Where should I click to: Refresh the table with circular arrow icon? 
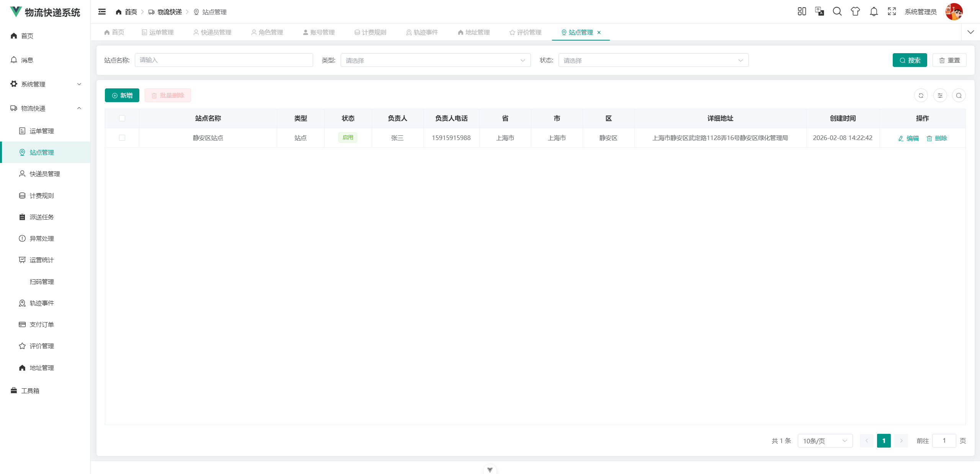point(921,95)
